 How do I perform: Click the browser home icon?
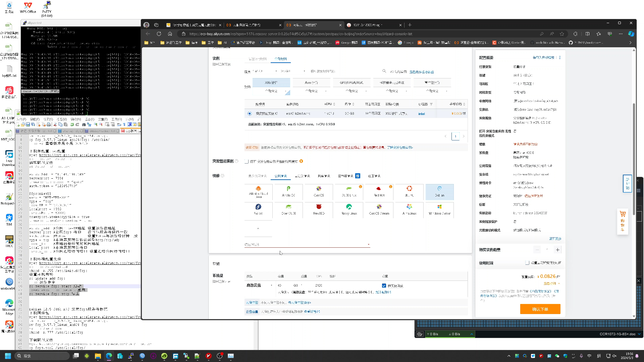tap(170, 34)
